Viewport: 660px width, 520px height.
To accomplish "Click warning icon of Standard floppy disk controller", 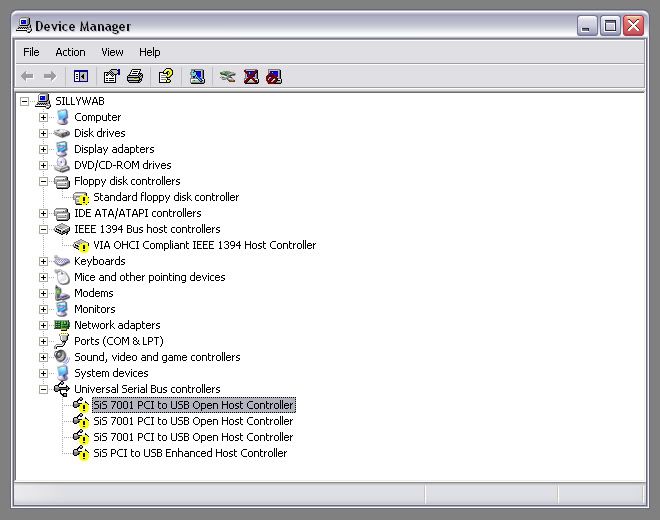I will point(81,197).
